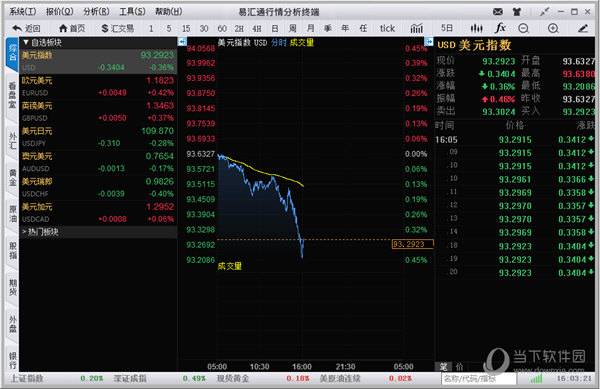Toggle chart panel with left corner arrow icon

[182, 41]
